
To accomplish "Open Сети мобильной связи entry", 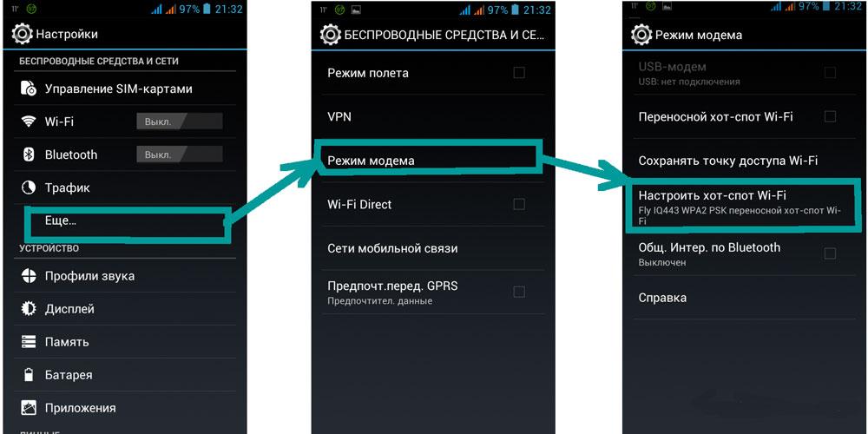I will [x=433, y=248].
